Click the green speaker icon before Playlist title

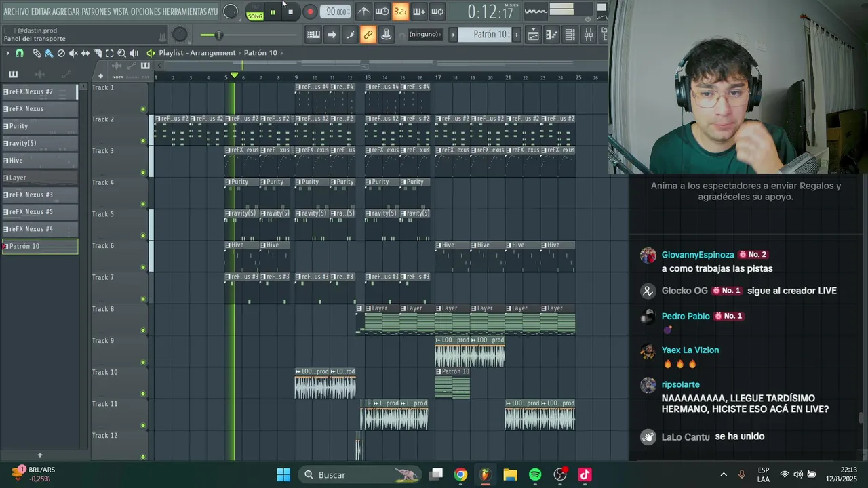(151, 53)
